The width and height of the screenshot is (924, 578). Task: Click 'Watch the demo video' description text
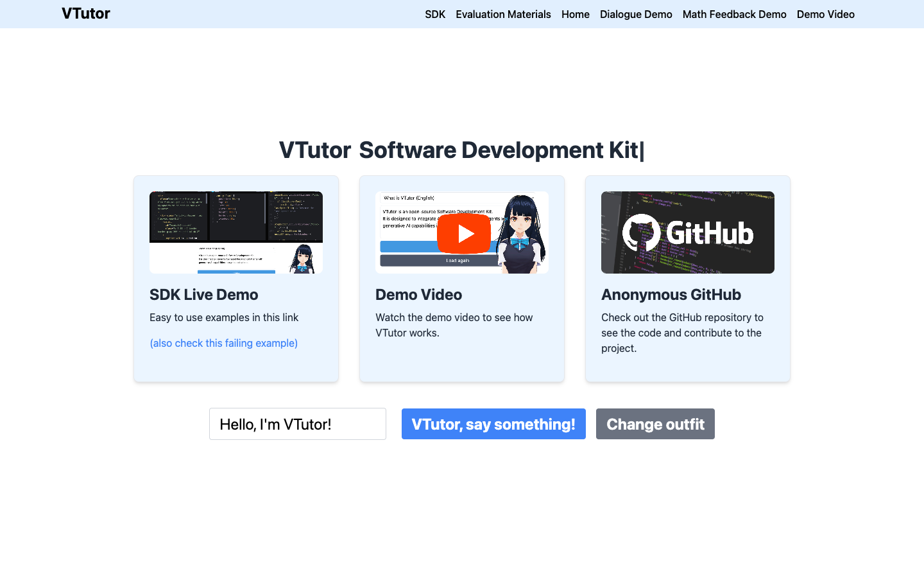tap(454, 325)
